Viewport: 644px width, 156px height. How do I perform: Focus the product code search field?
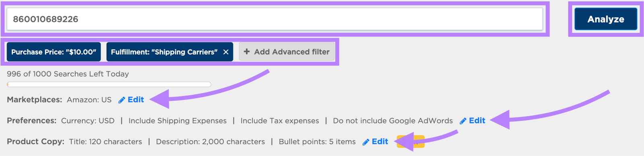[275, 19]
